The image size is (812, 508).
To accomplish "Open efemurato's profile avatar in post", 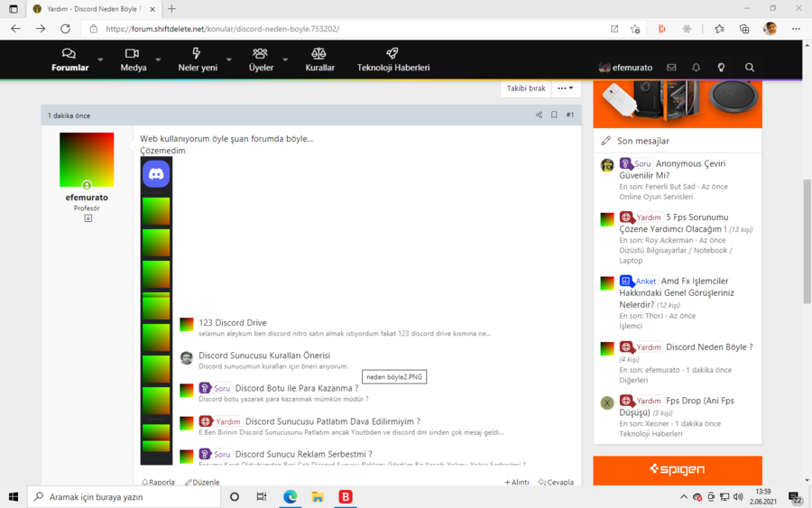I will coord(87,160).
